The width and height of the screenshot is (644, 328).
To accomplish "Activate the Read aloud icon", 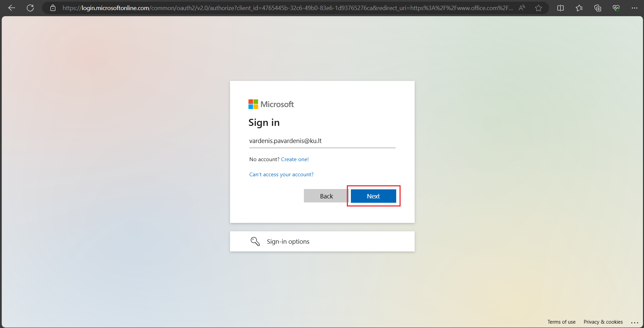I will (521, 8).
